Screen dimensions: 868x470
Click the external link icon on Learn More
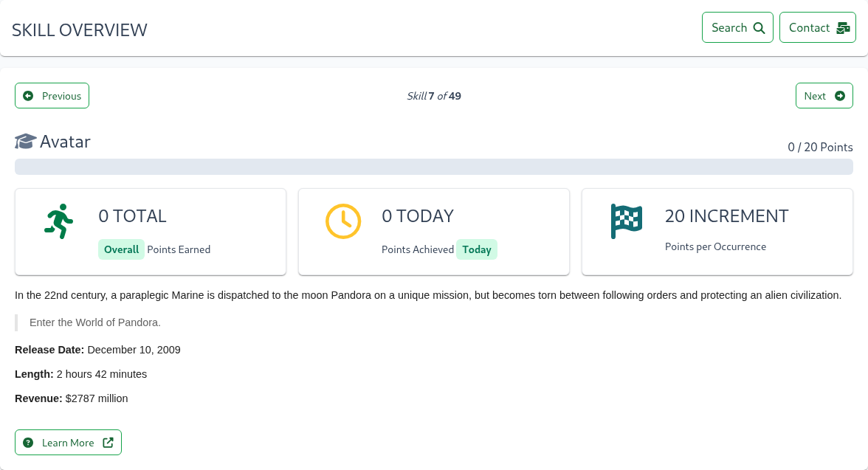tap(108, 442)
